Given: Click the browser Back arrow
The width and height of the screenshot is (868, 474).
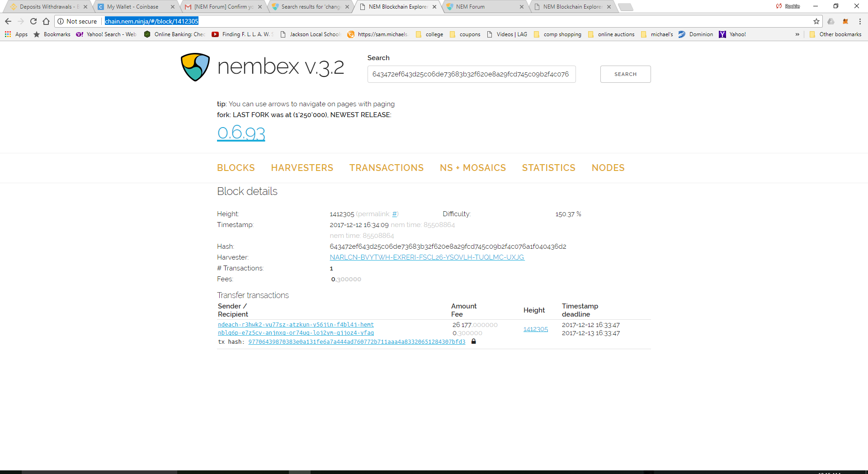Looking at the screenshot, I should tap(8, 21).
